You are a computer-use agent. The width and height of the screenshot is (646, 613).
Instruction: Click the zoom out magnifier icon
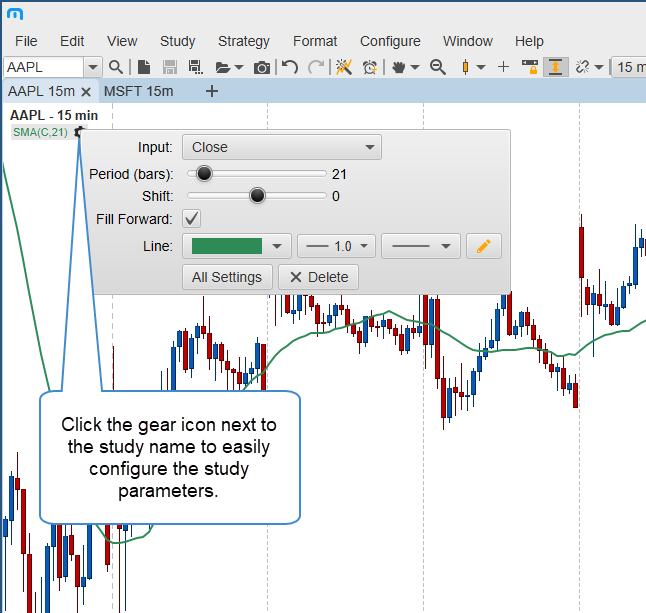point(437,67)
